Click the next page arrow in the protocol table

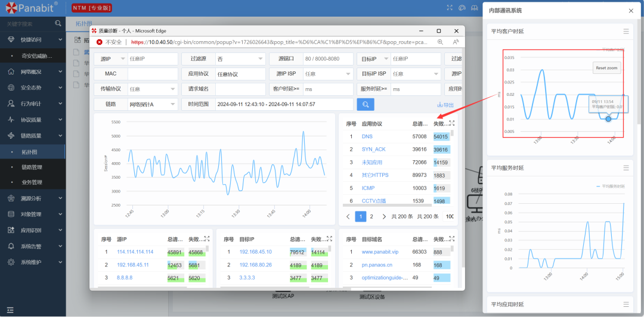[384, 216]
